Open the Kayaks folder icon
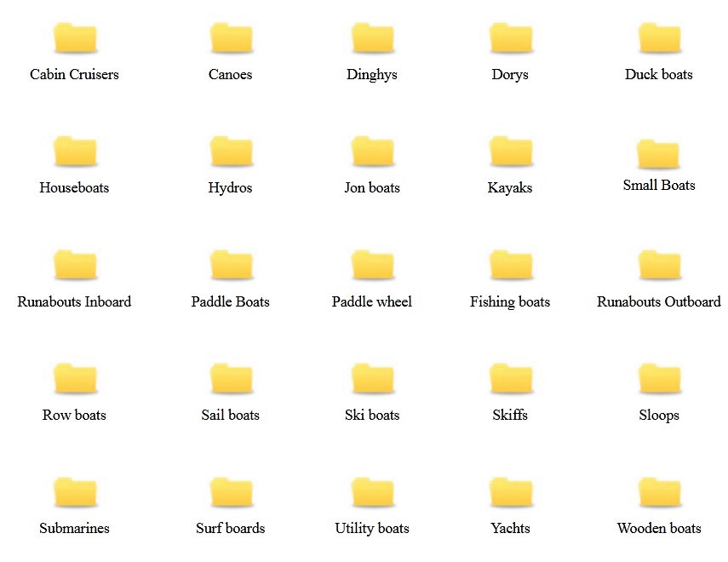Viewport: 728px width, 562px height. 510,152
